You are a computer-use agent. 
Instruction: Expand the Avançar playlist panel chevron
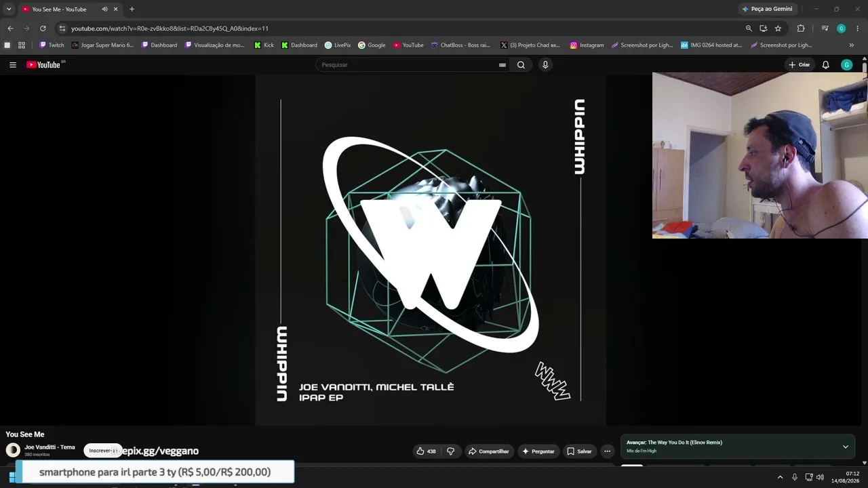point(846,447)
